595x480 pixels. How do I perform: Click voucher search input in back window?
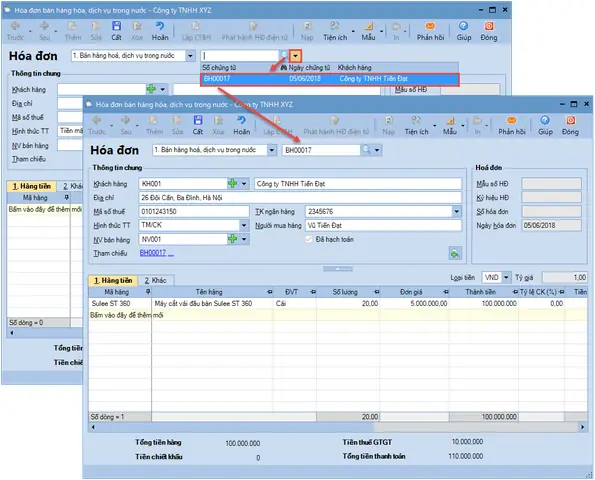(240, 56)
